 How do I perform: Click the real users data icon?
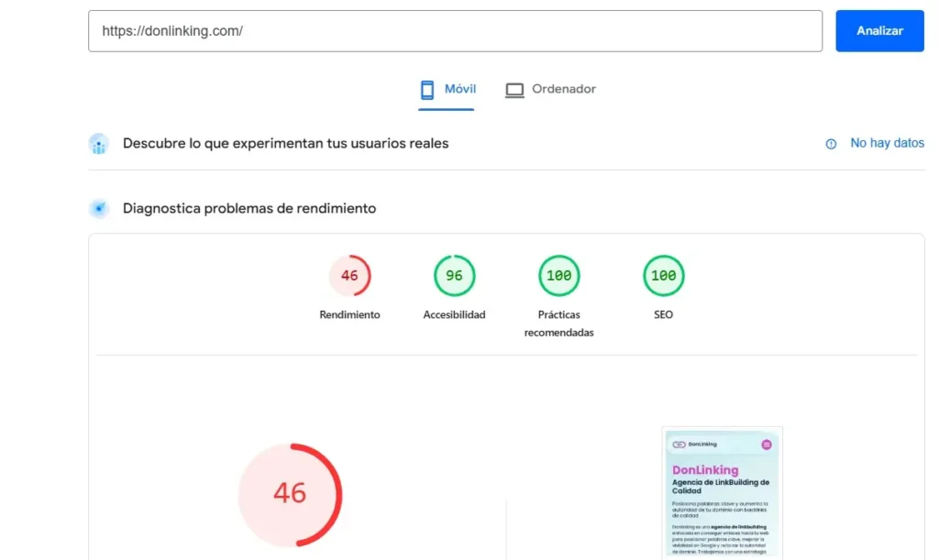tap(99, 144)
